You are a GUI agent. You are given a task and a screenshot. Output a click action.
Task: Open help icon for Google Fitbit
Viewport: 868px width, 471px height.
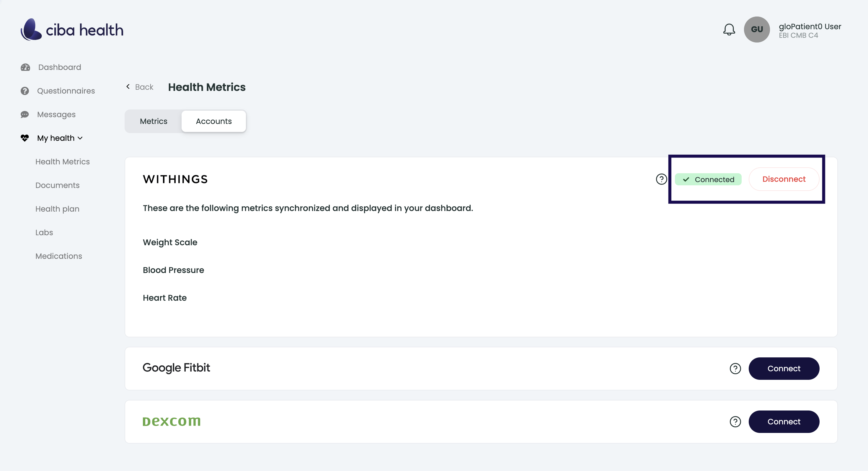pos(735,369)
